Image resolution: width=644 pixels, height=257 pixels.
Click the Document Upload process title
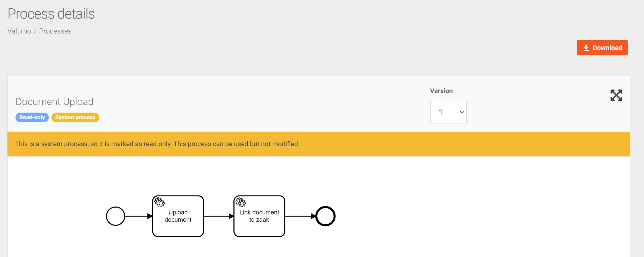tap(54, 102)
